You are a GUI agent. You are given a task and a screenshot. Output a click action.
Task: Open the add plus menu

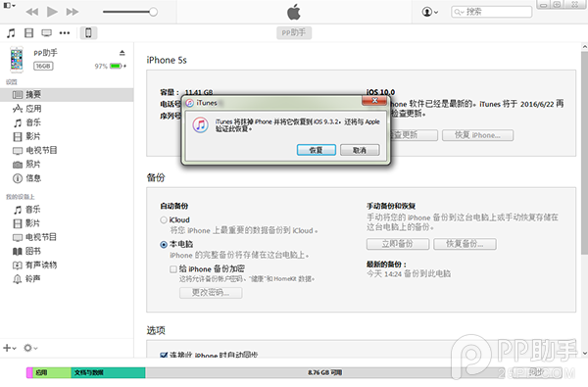point(10,349)
